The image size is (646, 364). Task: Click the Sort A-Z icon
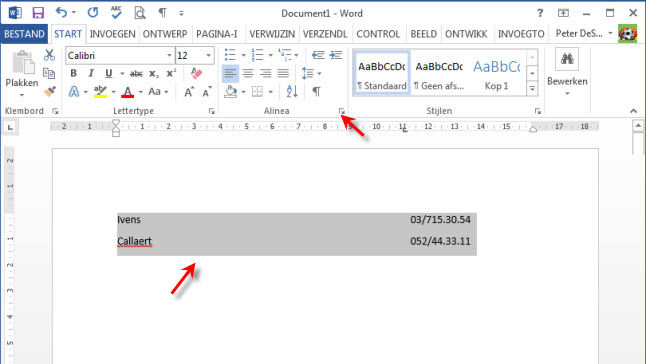292,91
